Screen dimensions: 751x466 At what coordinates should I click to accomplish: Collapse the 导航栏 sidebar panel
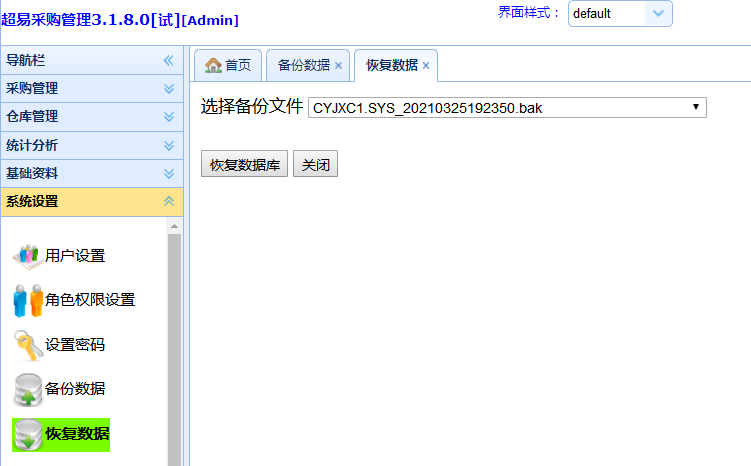168,60
